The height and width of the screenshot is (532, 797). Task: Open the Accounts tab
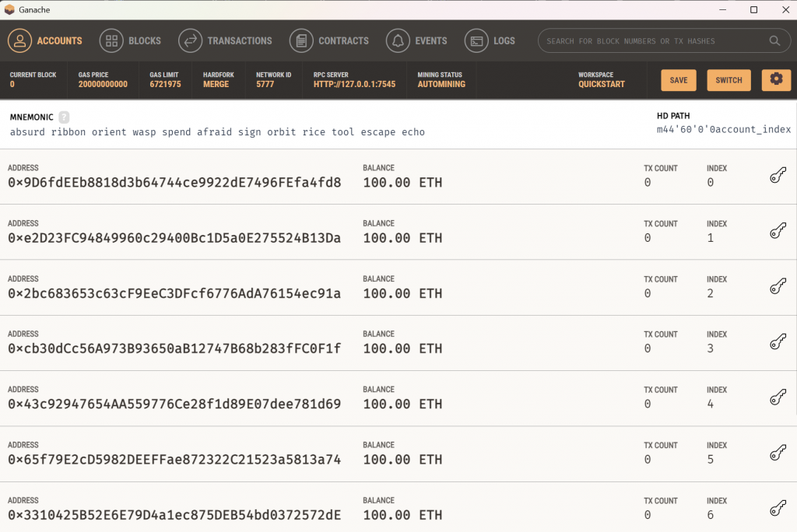point(44,40)
